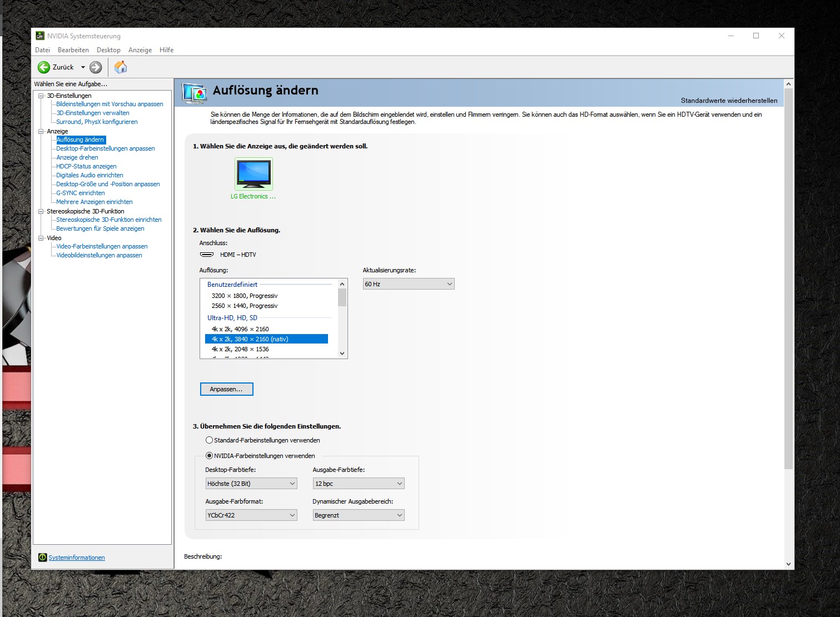Click Standardwerte wiederherstellen link
The image size is (840, 617).
(729, 101)
